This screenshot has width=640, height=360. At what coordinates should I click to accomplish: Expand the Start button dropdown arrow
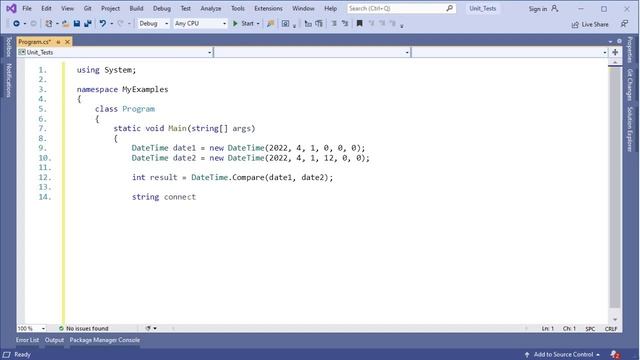[x=258, y=24]
